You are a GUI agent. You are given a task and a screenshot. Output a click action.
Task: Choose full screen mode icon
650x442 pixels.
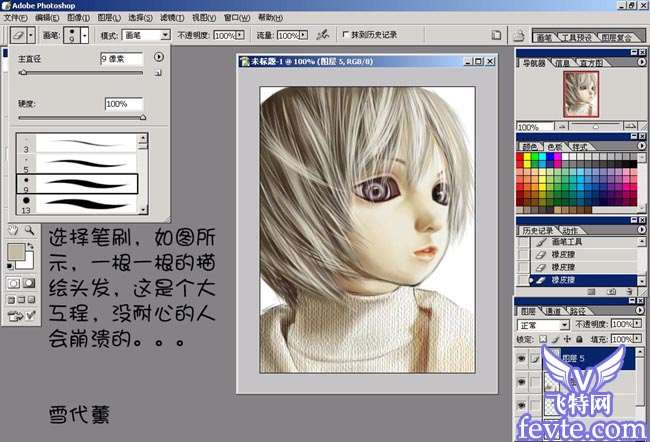point(31,299)
